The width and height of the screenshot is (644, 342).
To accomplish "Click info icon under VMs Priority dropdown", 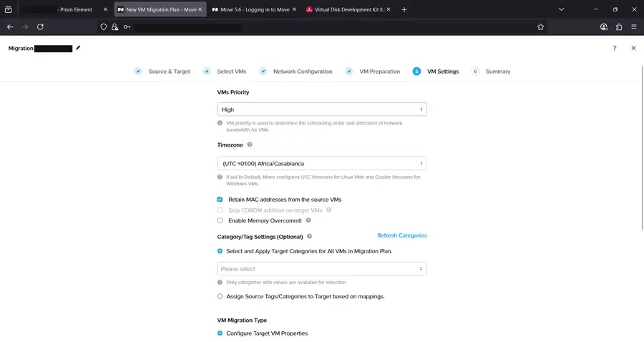I will [x=220, y=123].
